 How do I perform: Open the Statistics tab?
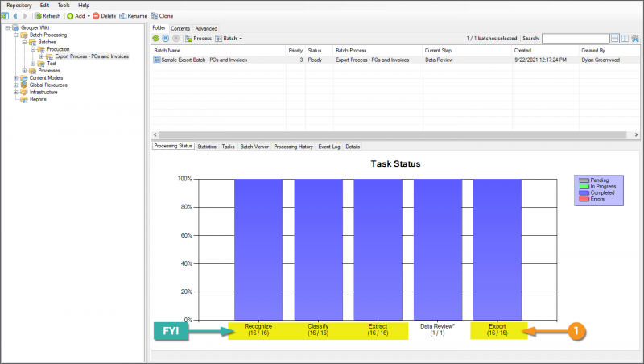[207, 147]
